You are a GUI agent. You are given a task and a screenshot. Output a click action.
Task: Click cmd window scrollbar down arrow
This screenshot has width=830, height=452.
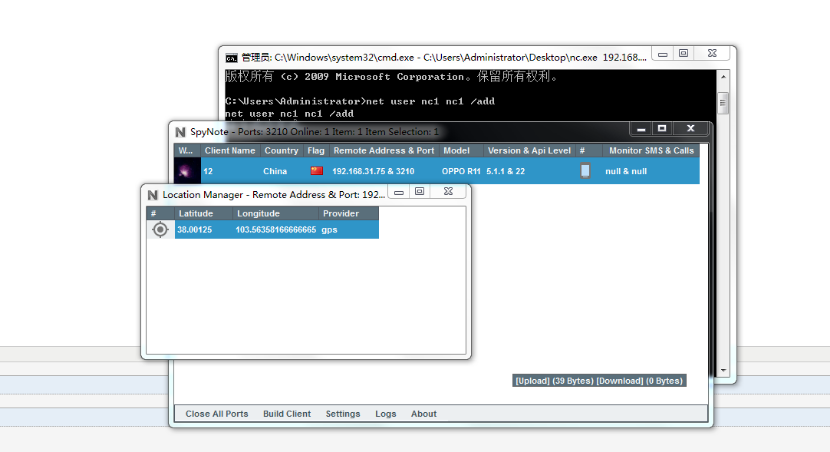pos(723,370)
